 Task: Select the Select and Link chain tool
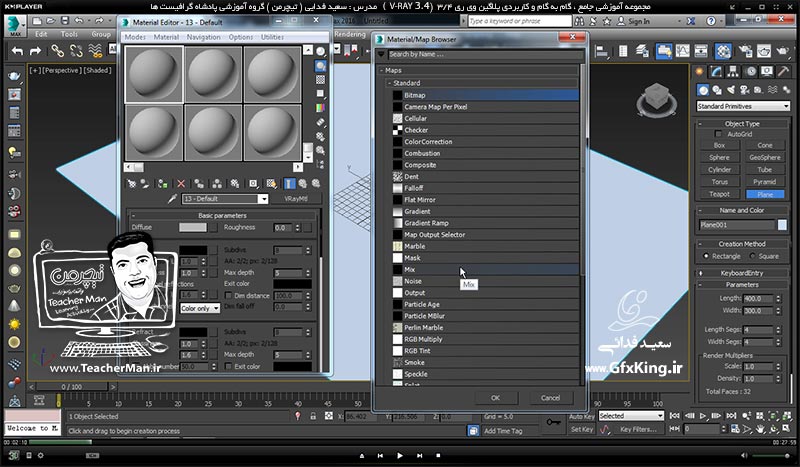57,51
